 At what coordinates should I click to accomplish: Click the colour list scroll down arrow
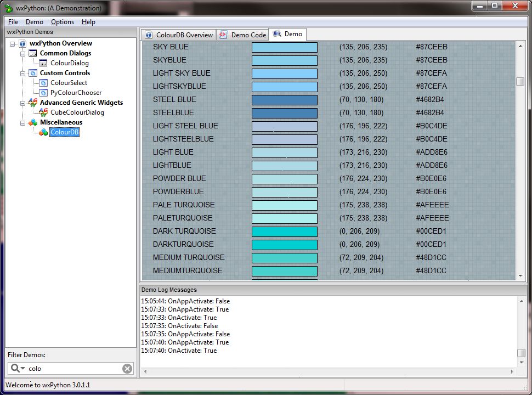click(520, 276)
